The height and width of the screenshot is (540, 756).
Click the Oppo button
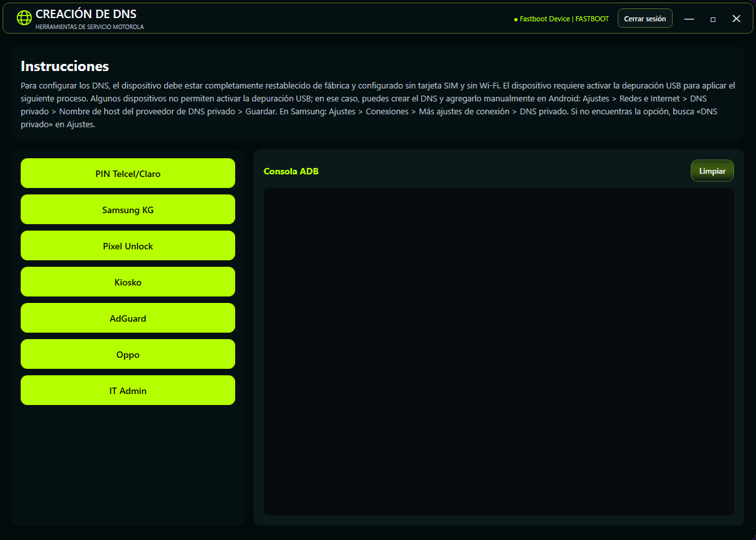pyautogui.click(x=128, y=354)
